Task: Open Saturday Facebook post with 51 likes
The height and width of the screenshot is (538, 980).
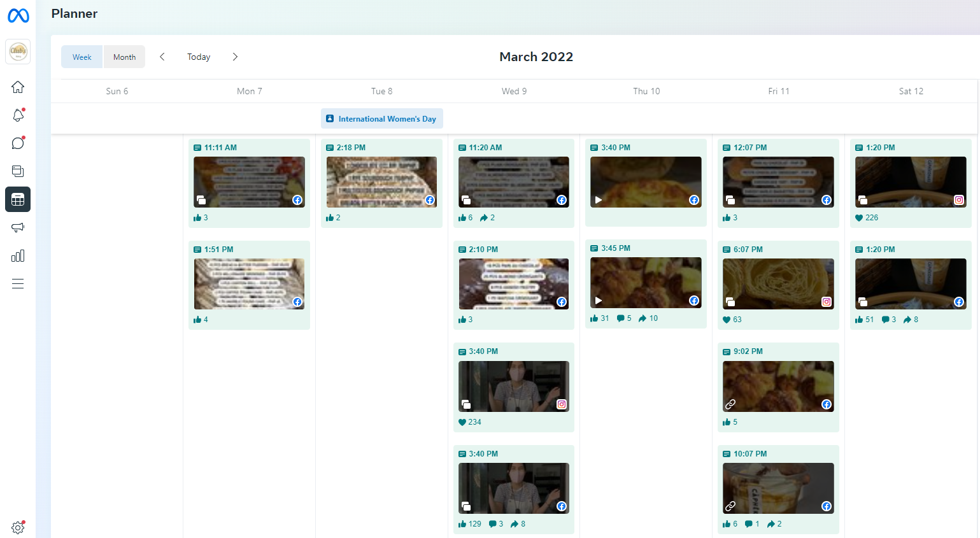Action: (x=911, y=284)
